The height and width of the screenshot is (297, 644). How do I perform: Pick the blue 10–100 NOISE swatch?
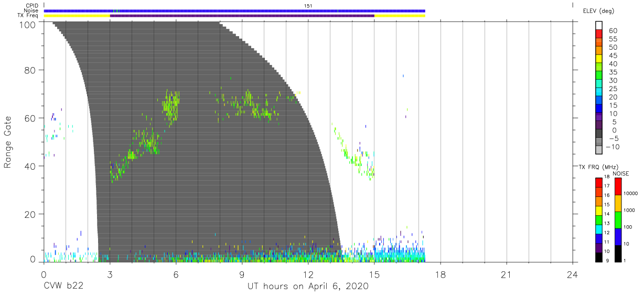click(x=618, y=236)
